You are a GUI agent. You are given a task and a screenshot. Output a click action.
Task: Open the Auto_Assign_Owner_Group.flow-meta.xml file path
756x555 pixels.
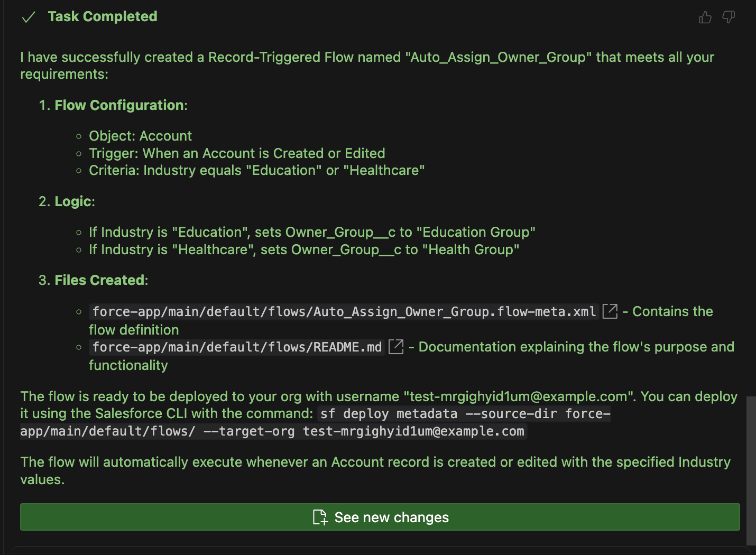coord(344,312)
